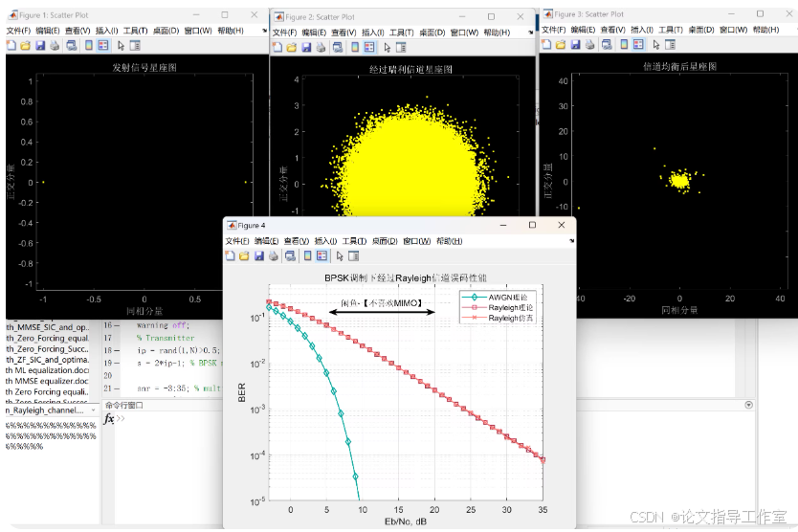Save Figure 4 using the disk icon

259,256
